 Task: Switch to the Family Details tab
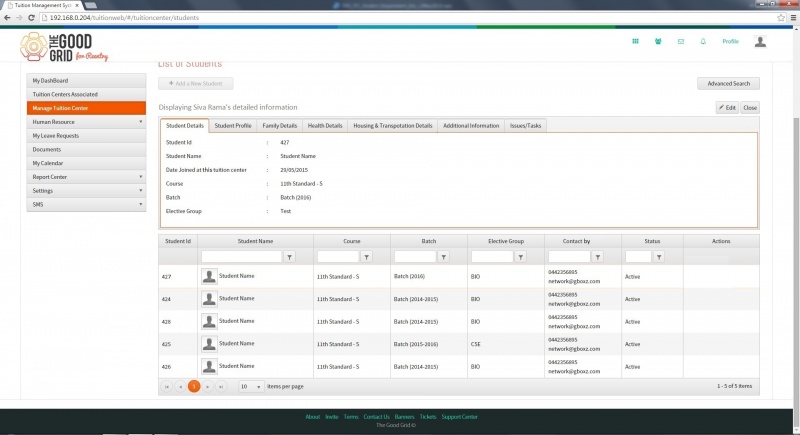[280, 125]
